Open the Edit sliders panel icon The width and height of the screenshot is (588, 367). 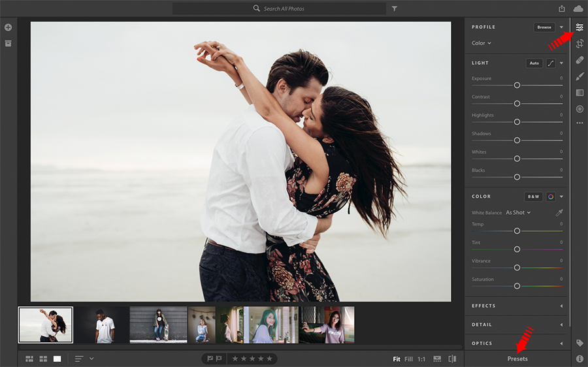[x=580, y=27]
